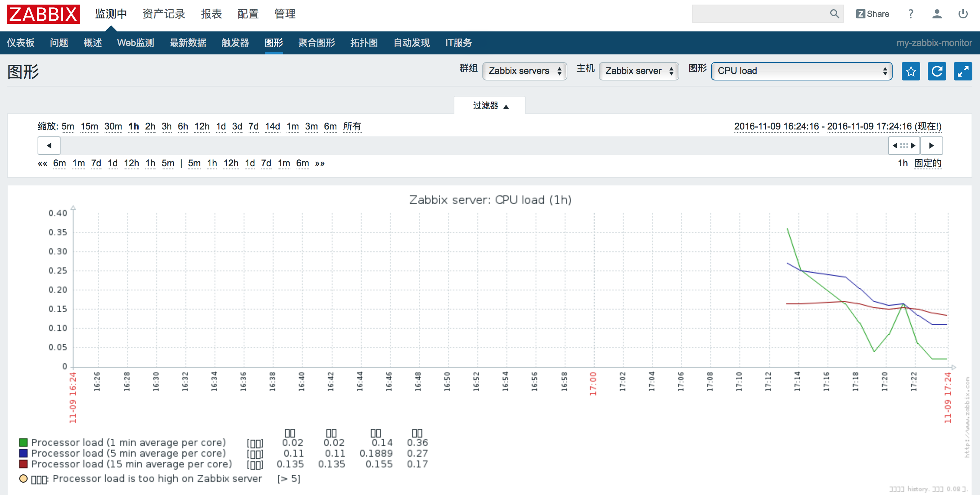Add graph to favourites star button
980x495 pixels.
tap(911, 71)
